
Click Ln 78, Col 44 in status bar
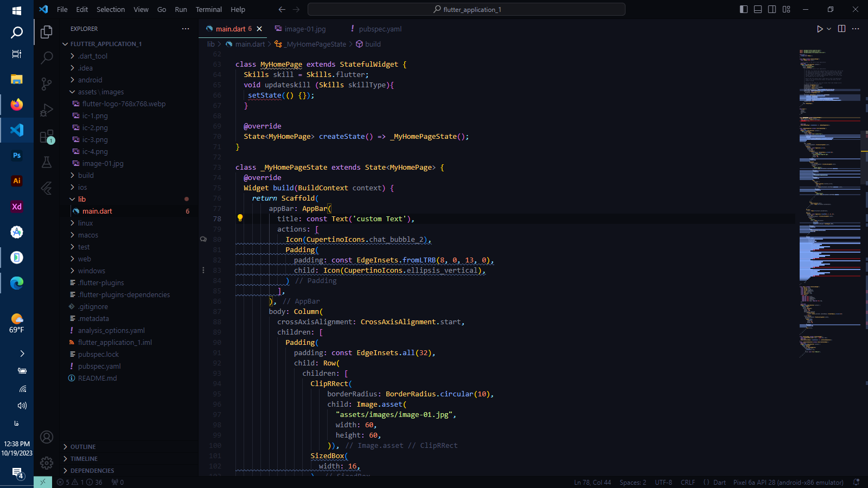[x=592, y=482]
